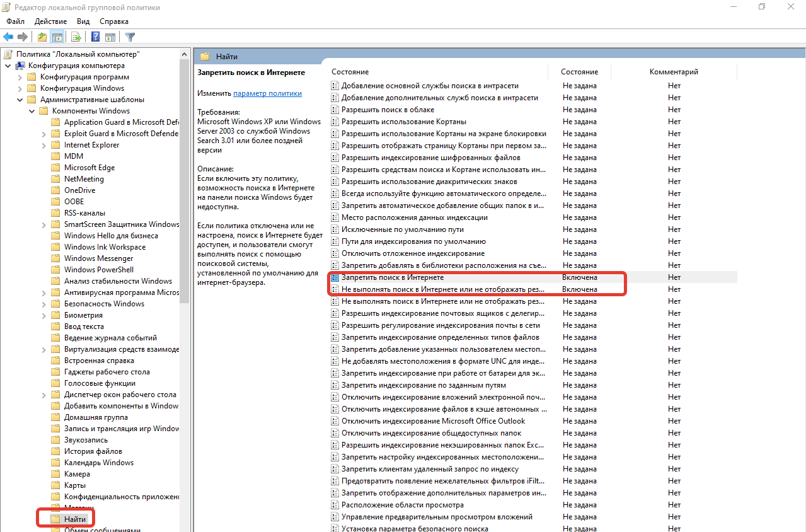Image resolution: width=806 pixels, height=532 pixels.
Task: Expand the Exploit Guard tree node
Action: coord(43,134)
